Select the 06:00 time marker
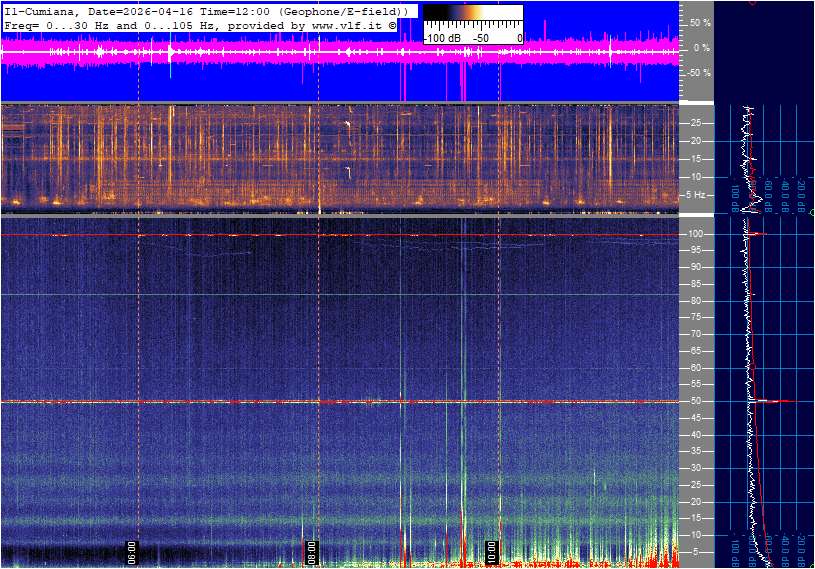Screen dimensions: 815x569 [x=132, y=553]
